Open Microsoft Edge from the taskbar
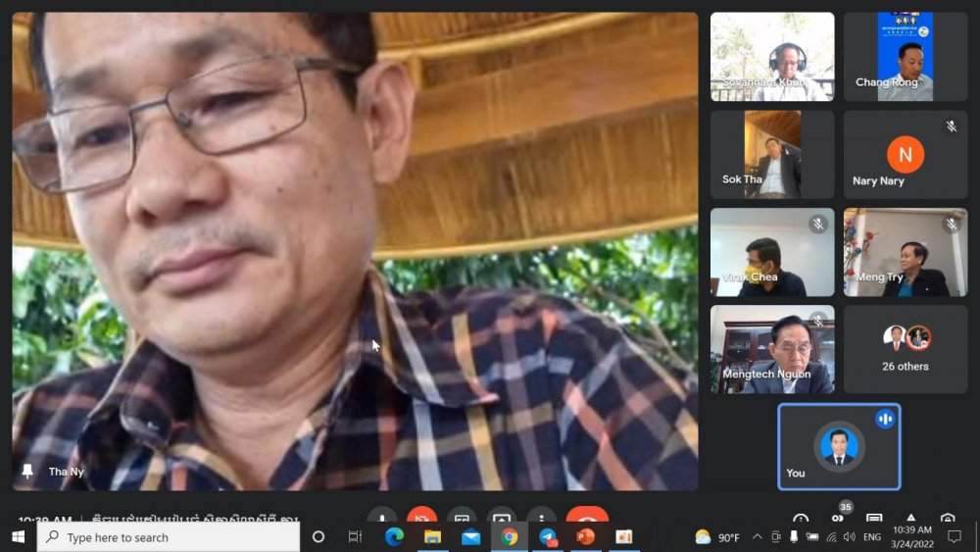The height and width of the screenshot is (552, 980). click(x=394, y=536)
